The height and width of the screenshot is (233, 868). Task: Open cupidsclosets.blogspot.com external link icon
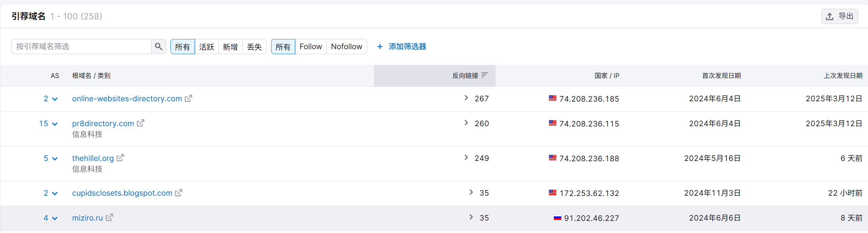(179, 193)
